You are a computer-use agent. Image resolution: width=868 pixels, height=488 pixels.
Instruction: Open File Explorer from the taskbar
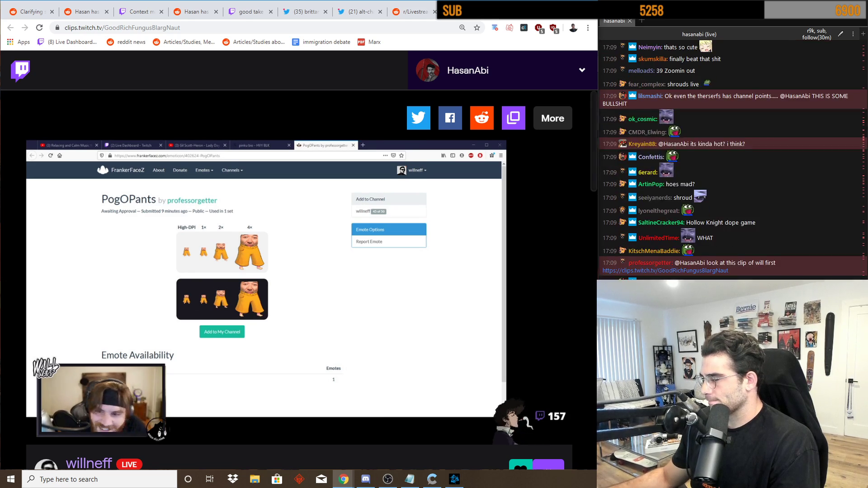(x=255, y=479)
